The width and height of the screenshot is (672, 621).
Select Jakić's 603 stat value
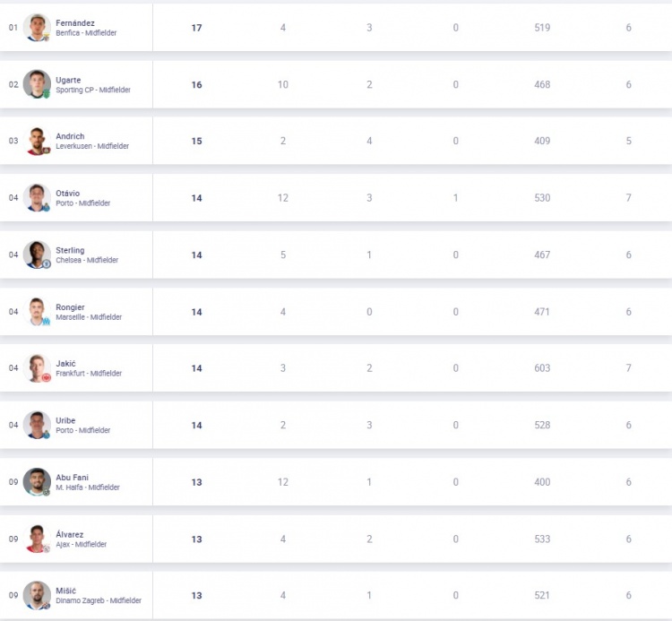(542, 368)
